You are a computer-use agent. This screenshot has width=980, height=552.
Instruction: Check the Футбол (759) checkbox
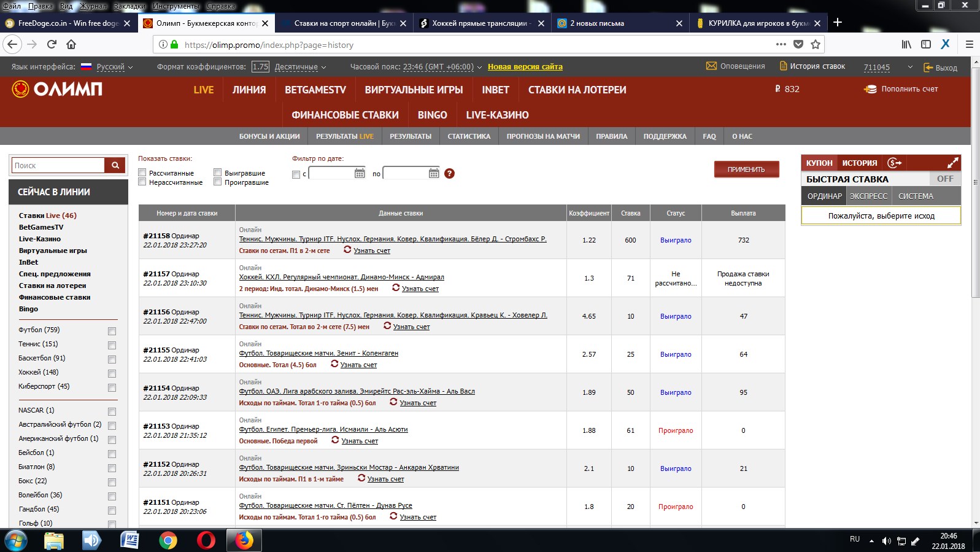[112, 331]
